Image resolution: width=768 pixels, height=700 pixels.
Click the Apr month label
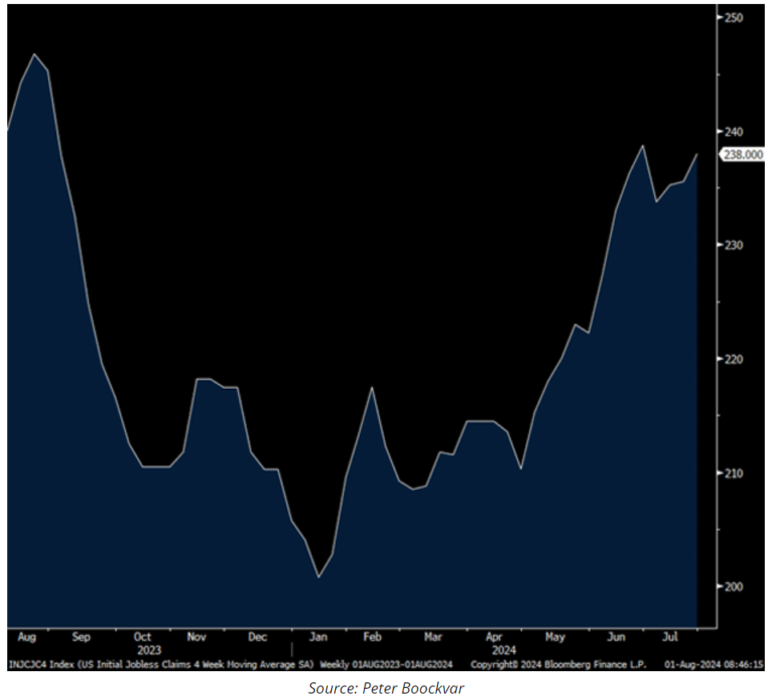494,637
